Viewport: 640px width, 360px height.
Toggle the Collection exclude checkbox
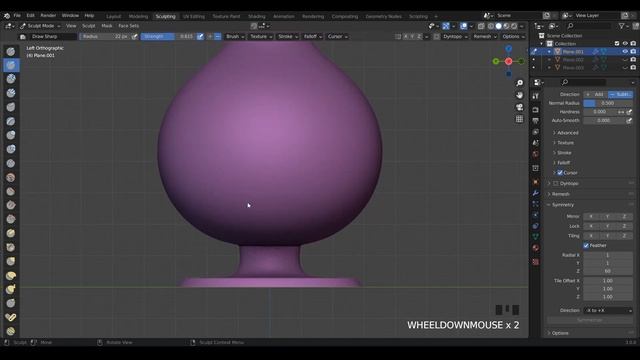point(617,44)
